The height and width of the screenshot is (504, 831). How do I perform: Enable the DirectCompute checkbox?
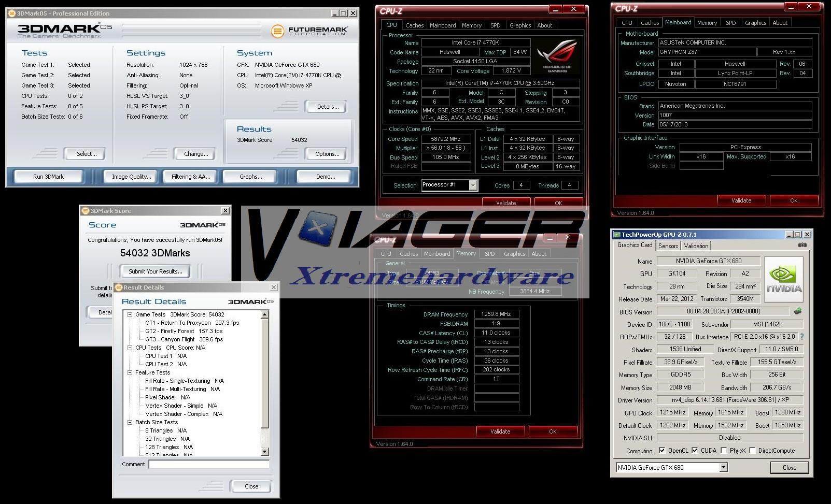752,450
